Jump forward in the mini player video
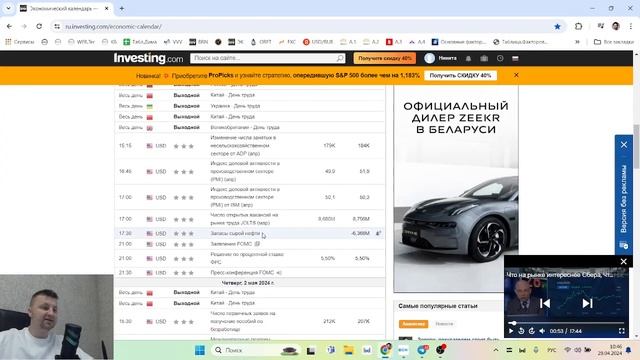This screenshot has height=360, width=640. pos(531,331)
